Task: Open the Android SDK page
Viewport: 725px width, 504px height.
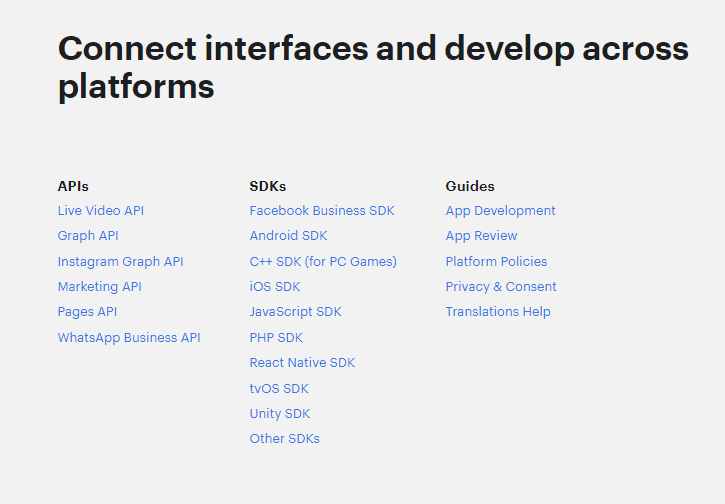Action: [x=288, y=236]
